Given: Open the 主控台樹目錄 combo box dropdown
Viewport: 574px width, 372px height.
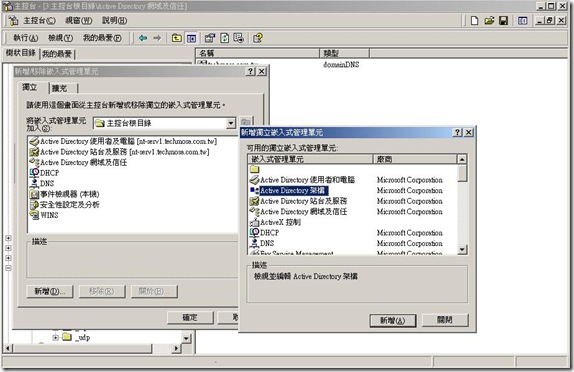Looking at the screenshot, I should pyautogui.click(x=231, y=123).
